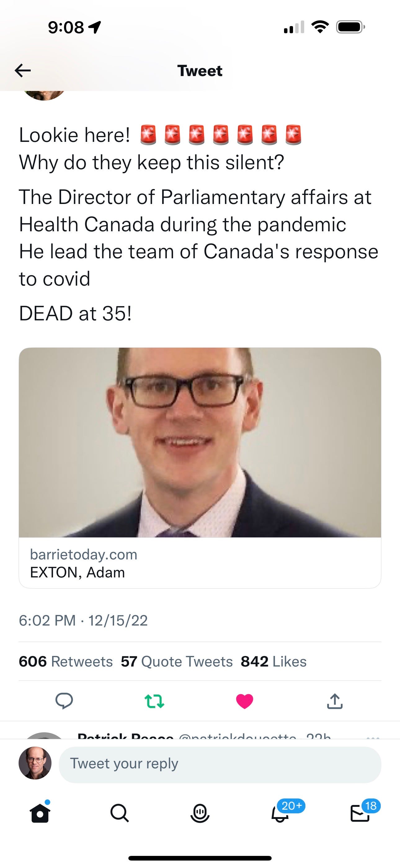Go to Home tab
The height and width of the screenshot is (868, 400).
click(x=40, y=813)
